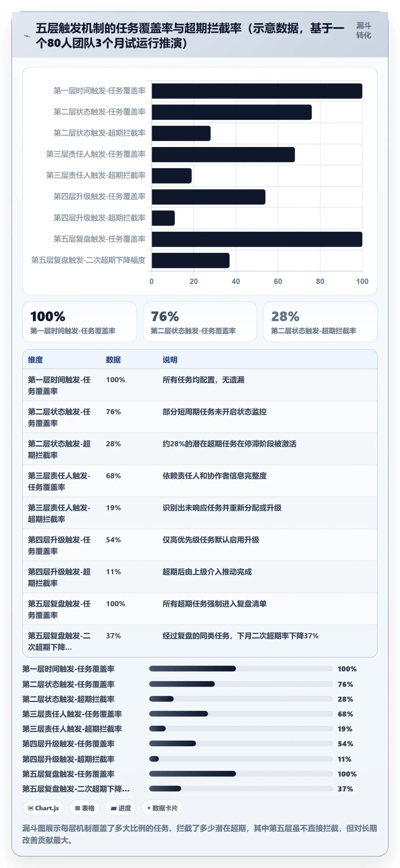The width and height of the screenshot is (400, 868).
Task: Click the progress bar for 第五层复盘触发-任务覆盖率
Action: (241, 774)
